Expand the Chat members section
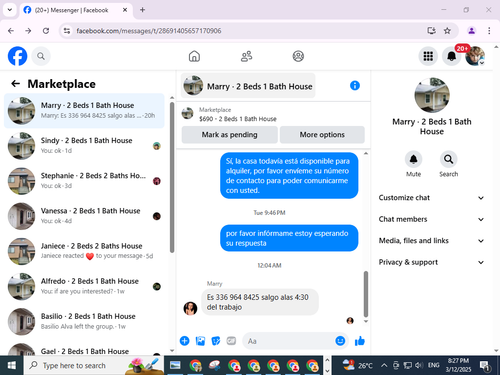The image size is (500, 375). [431, 219]
